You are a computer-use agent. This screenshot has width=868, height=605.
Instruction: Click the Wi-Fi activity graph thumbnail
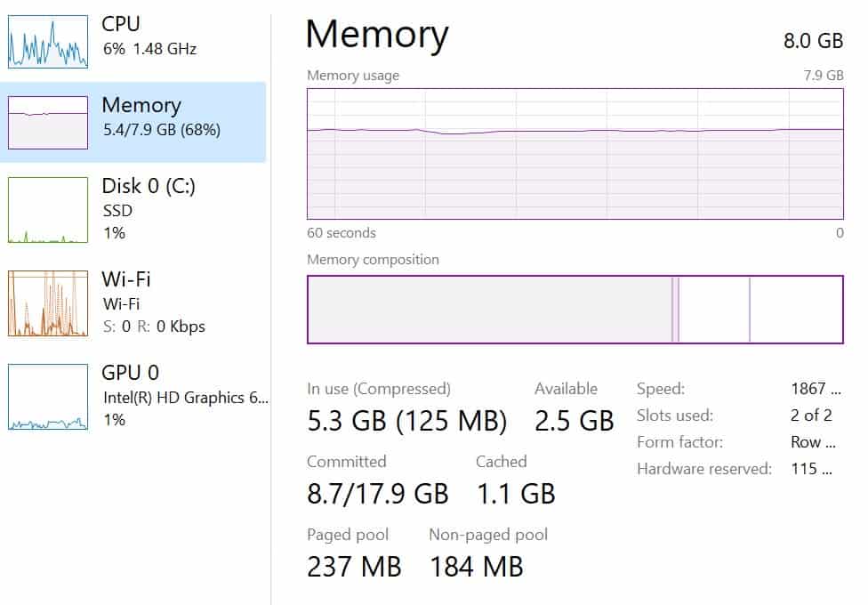48,303
